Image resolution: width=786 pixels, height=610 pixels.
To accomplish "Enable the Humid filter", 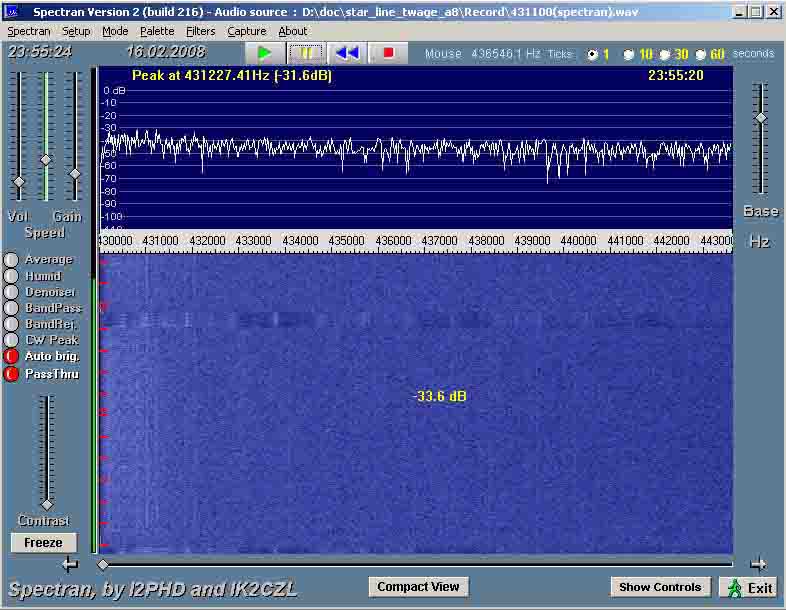I will coord(11,276).
